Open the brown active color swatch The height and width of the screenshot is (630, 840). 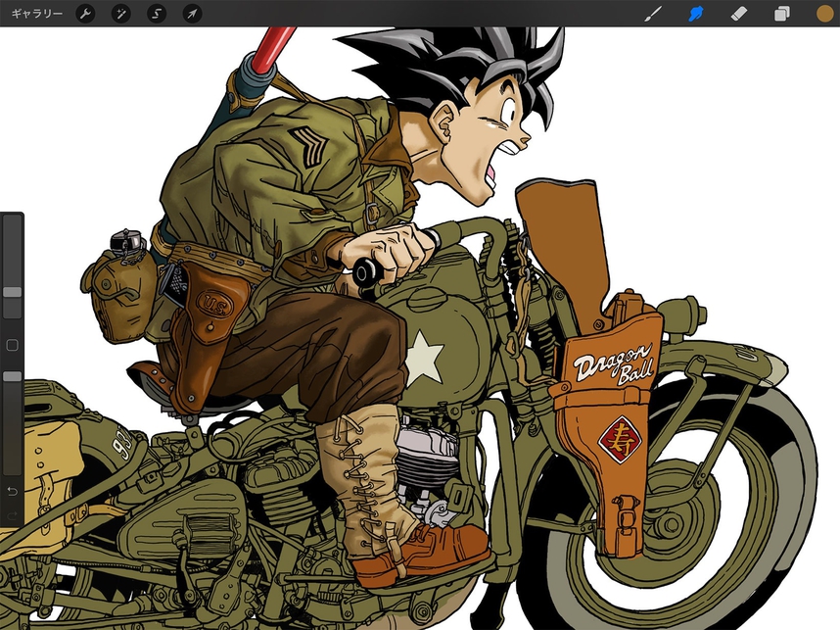click(x=824, y=14)
